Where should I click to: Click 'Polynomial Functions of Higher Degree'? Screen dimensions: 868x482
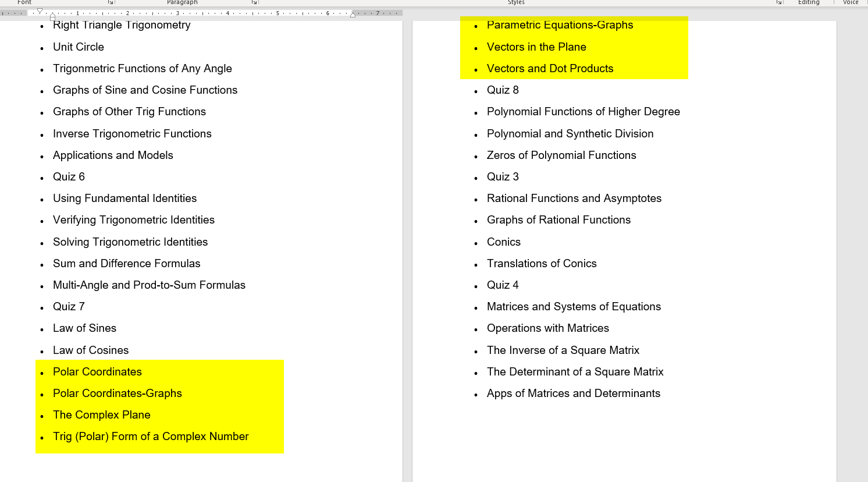(x=584, y=112)
